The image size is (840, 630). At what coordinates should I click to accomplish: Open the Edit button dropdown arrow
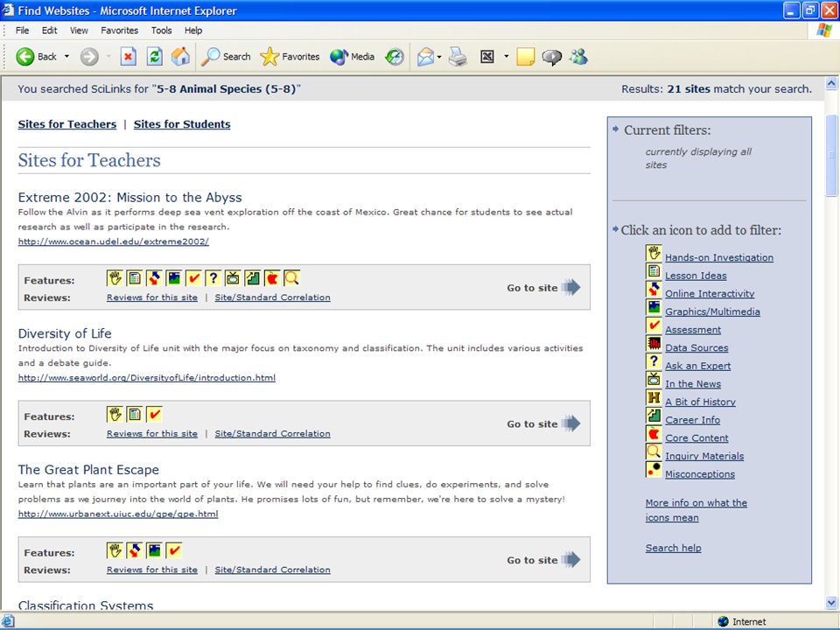point(506,56)
